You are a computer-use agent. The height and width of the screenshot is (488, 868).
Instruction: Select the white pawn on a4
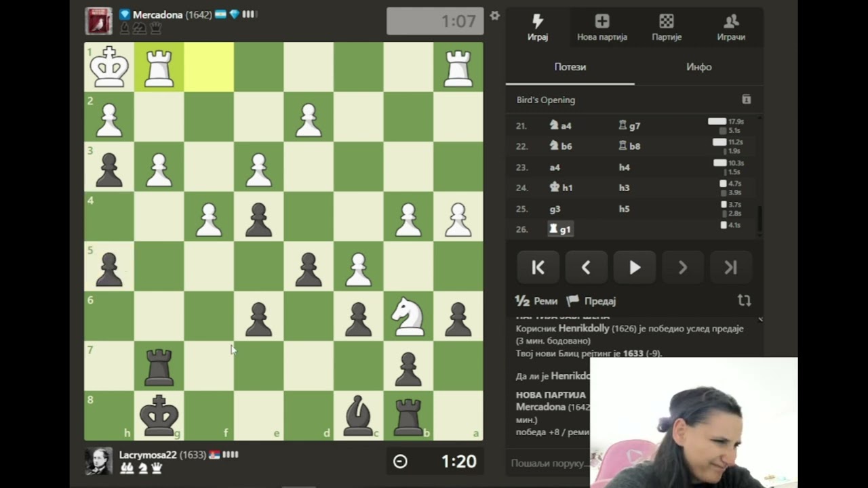pyautogui.click(x=458, y=218)
